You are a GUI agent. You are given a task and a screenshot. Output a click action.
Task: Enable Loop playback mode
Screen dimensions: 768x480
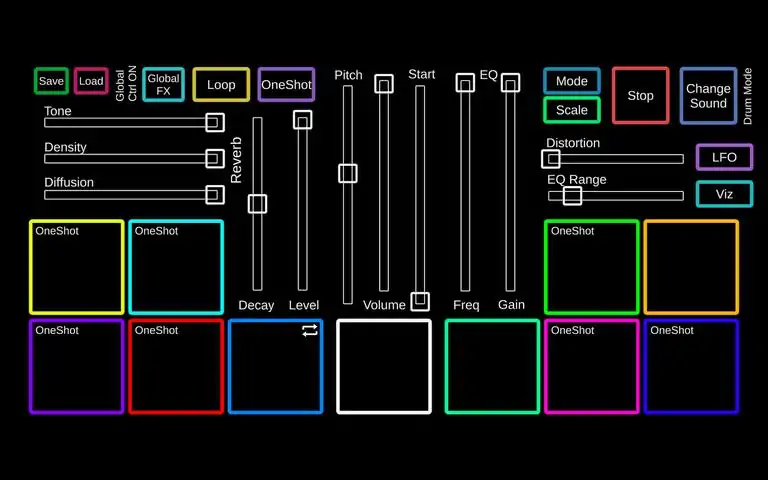(x=221, y=85)
